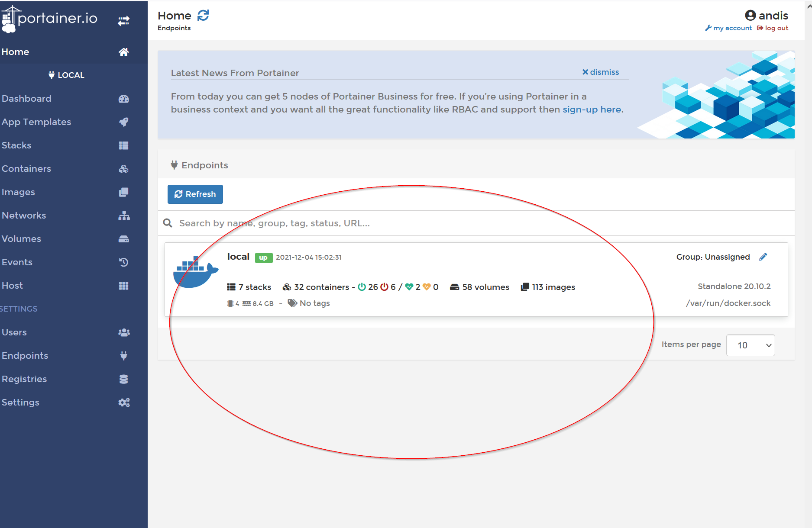
Task: Open Containers in the sidebar
Action: (x=26, y=169)
